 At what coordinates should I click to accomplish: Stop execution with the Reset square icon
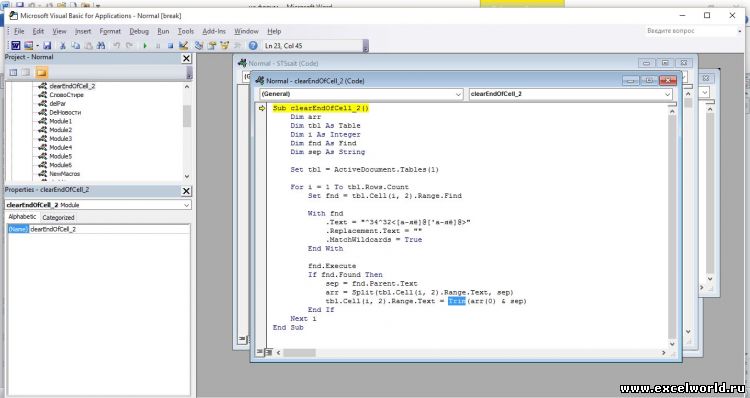click(170, 45)
